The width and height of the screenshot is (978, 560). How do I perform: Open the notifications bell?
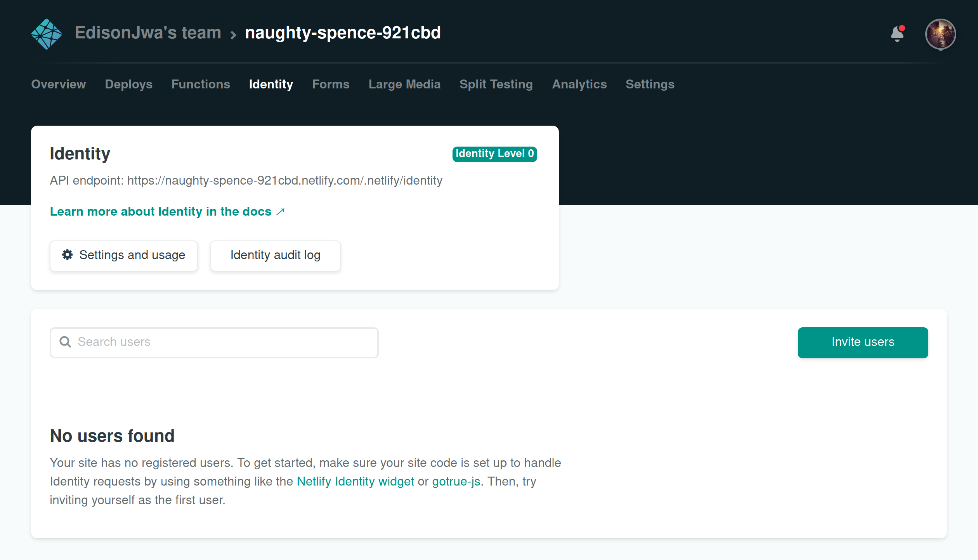point(897,34)
